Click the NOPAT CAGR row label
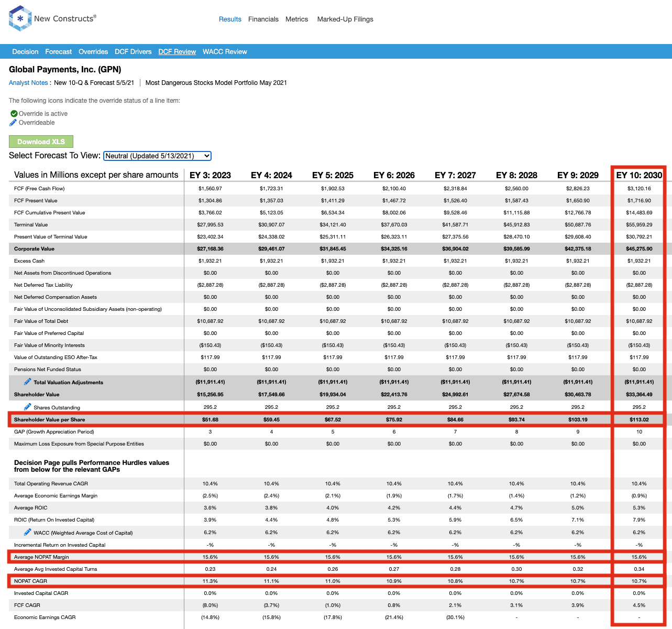 (x=30, y=581)
